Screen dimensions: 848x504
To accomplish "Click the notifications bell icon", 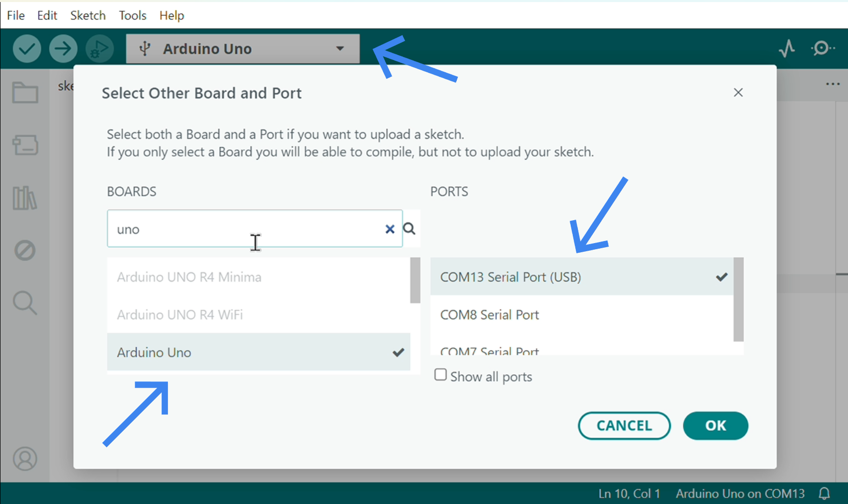I will point(824,493).
